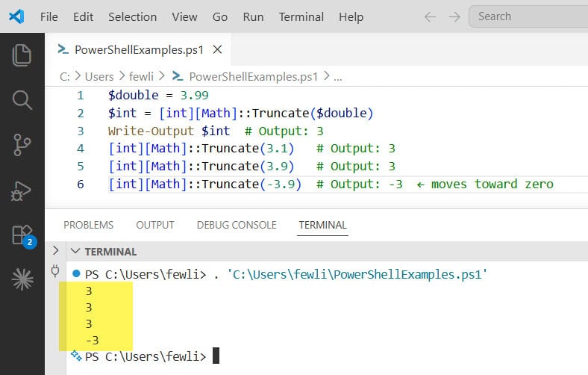Open the File menu

click(49, 17)
